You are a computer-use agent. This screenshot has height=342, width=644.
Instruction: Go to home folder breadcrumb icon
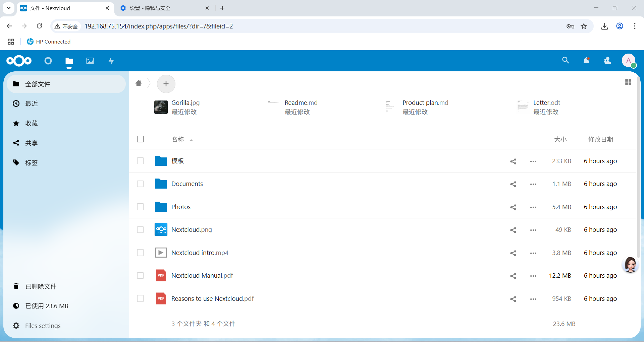pyautogui.click(x=139, y=83)
